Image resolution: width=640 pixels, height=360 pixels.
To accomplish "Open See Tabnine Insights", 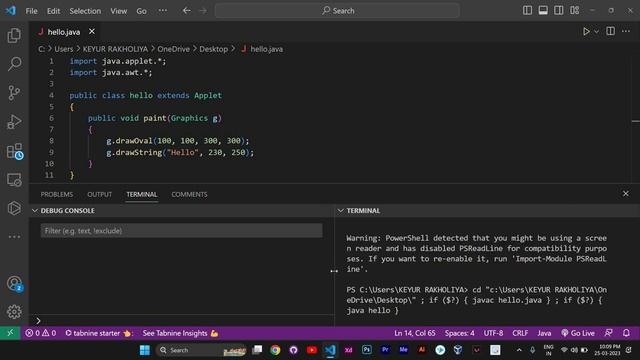I will [x=180, y=333].
